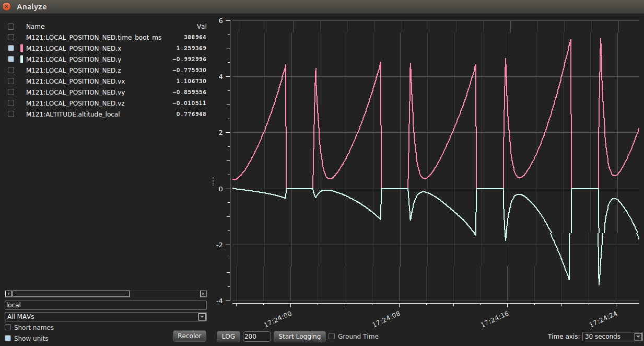Enable the ALTITUDE.altitude_local field

tap(10, 114)
